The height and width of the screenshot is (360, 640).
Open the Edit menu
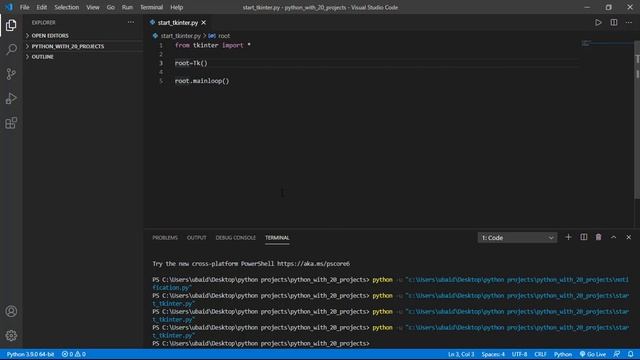tap(42, 7)
